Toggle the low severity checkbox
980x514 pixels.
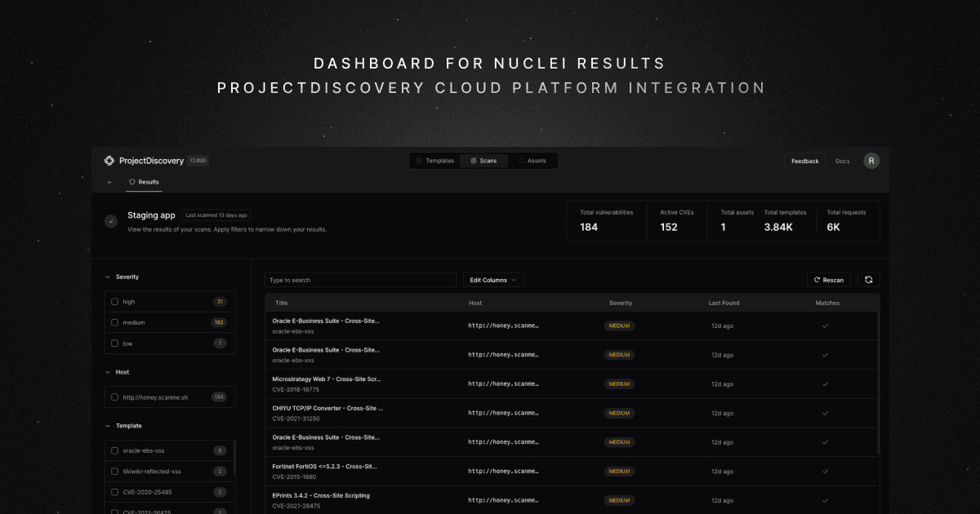tap(115, 343)
